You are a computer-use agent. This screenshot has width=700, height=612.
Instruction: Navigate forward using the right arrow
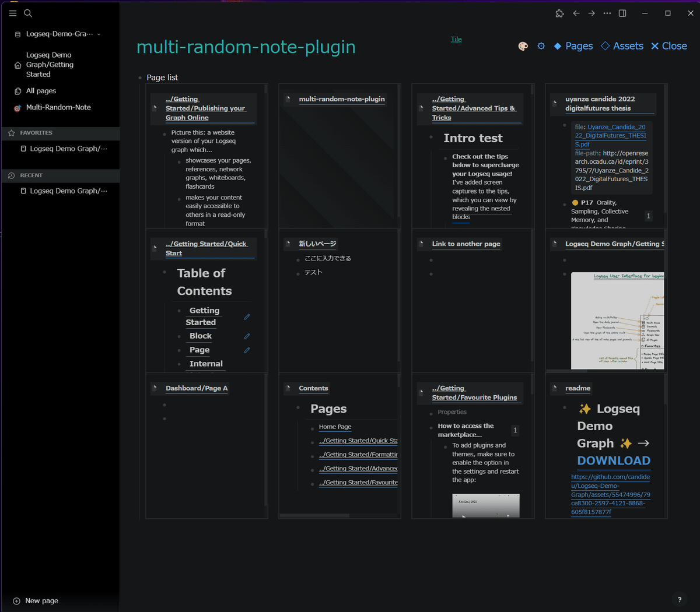pyautogui.click(x=591, y=13)
